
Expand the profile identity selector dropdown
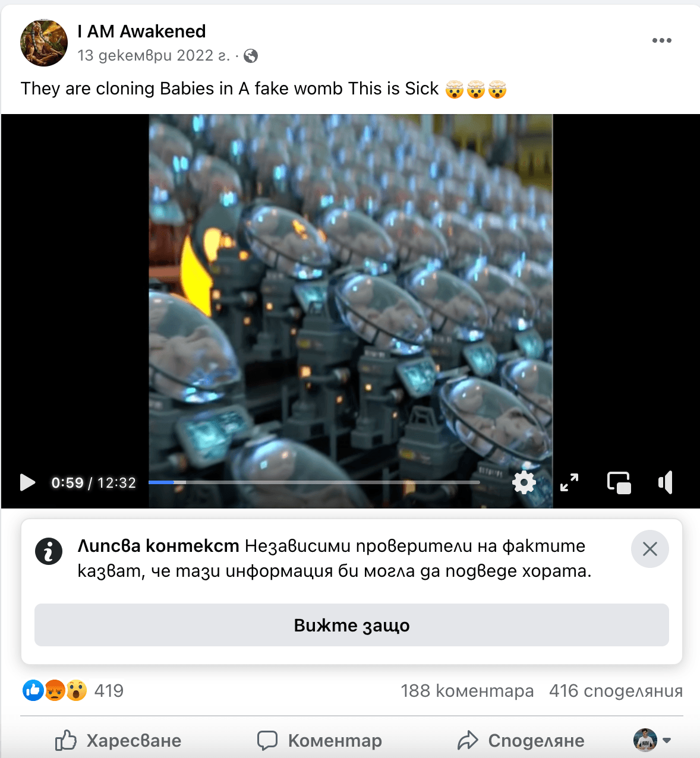pos(652,740)
